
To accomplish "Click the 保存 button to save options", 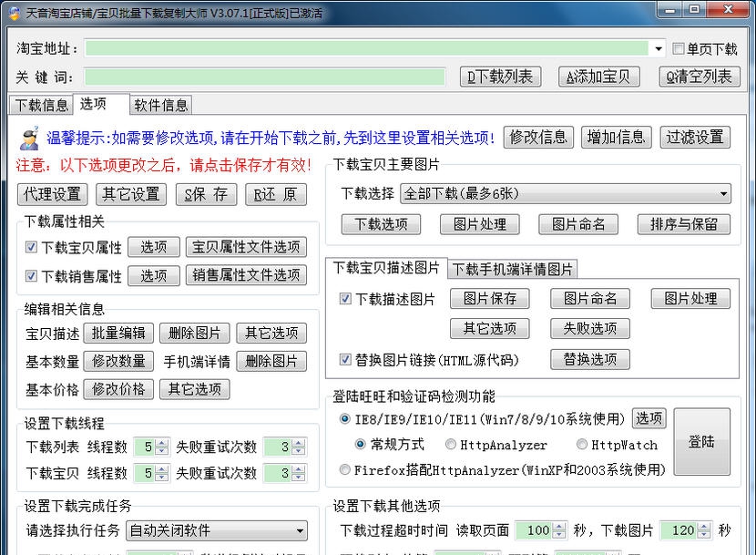I will (x=206, y=194).
